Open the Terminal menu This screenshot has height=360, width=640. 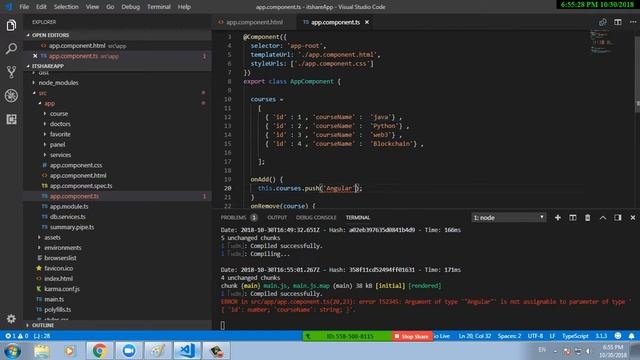pos(158,7)
